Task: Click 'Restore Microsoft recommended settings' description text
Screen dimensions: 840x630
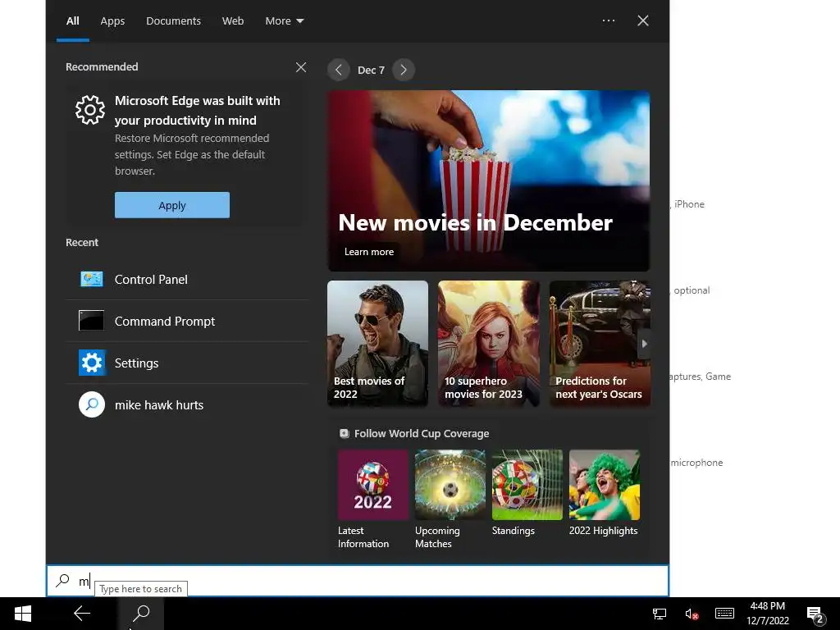Action: [192, 154]
